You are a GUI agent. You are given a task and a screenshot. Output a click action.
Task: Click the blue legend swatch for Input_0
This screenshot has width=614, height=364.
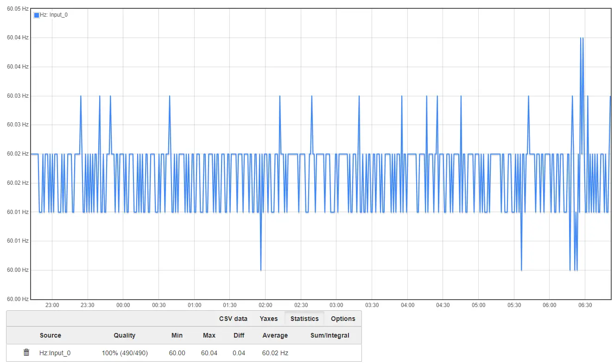point(37,15)
